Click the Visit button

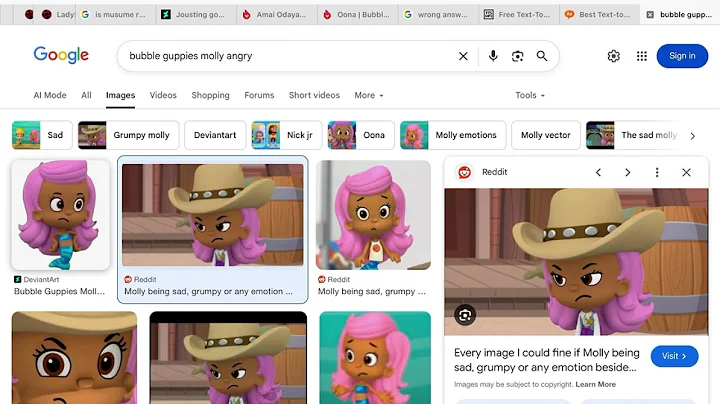click(674, 356)
